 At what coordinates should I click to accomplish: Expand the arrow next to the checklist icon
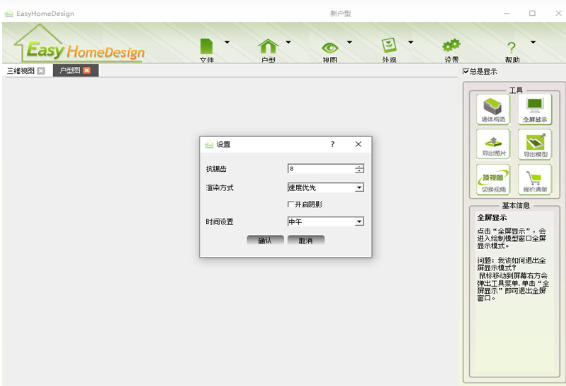pyautogui.click(x=411, y=42)
